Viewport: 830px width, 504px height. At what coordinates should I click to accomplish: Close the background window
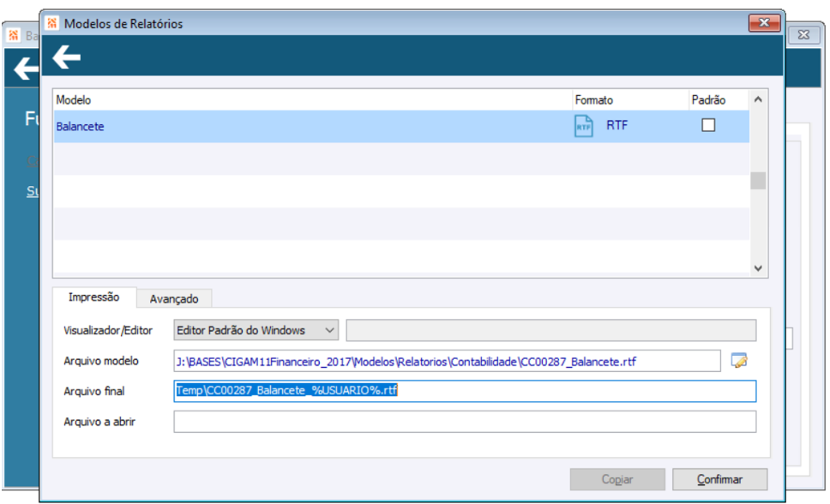click(x=803, y=35)
